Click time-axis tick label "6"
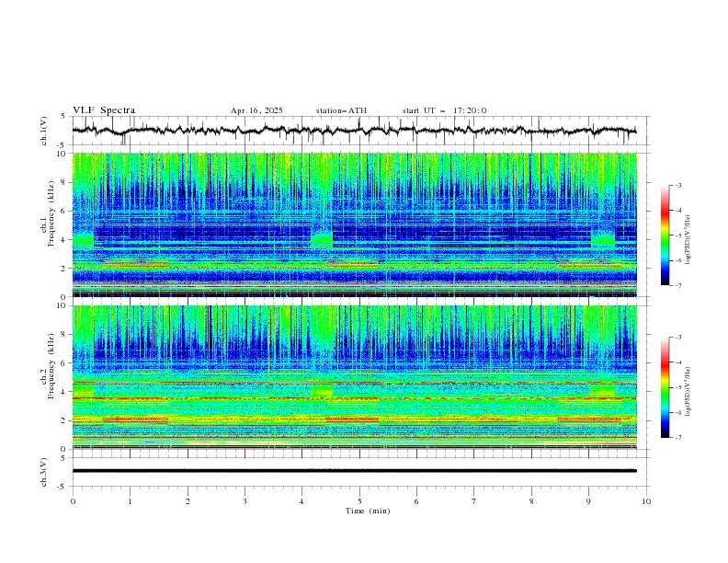 click(x=416, y=501)
